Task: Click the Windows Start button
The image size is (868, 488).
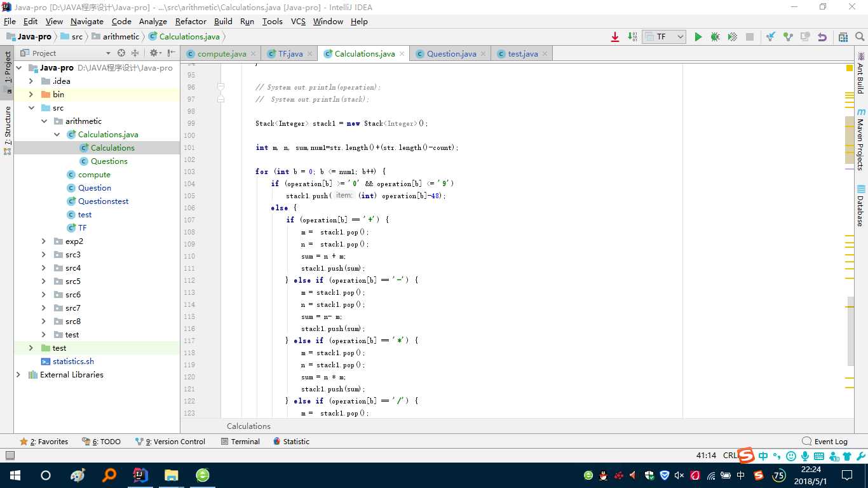Action: point(15,475)
